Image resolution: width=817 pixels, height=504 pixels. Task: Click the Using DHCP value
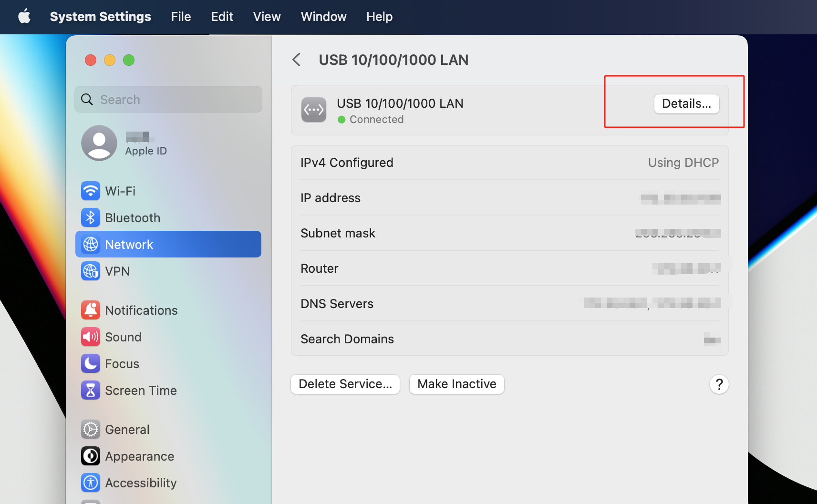pyautogui.click(x=683, y=163)
